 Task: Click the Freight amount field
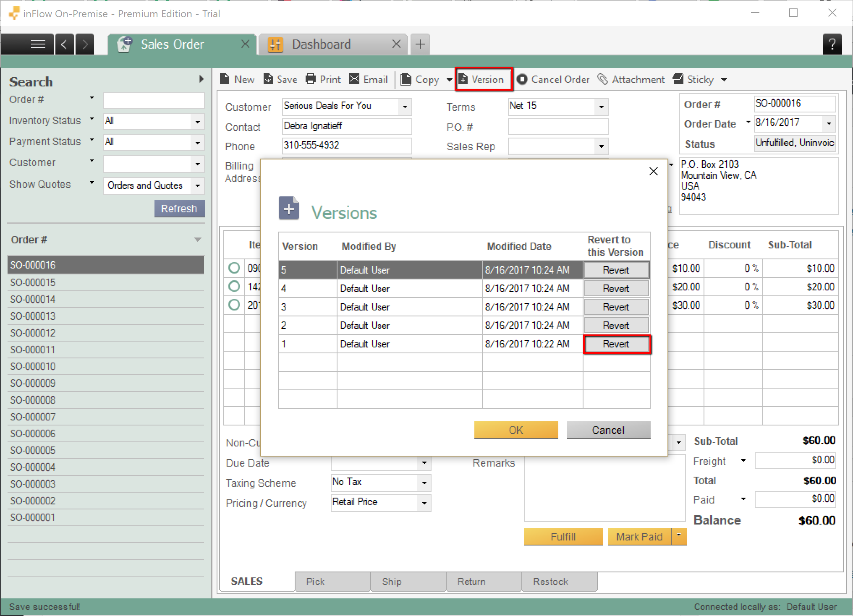(x=795, y=460)
